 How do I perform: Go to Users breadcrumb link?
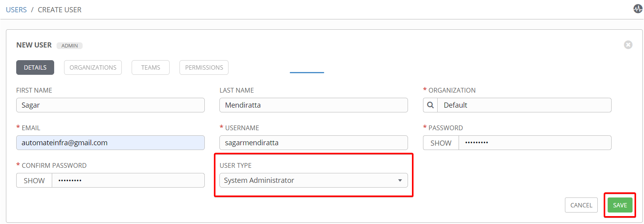coord(16,10)
